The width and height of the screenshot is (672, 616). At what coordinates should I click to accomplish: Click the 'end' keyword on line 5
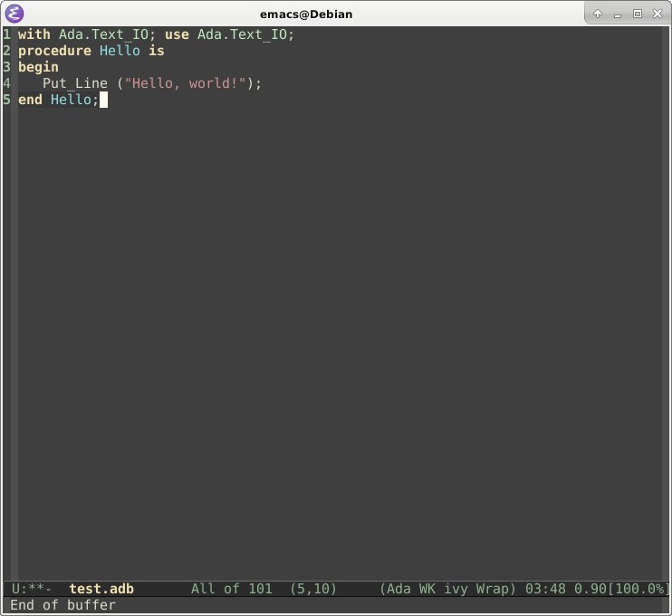tap(30, 100)
